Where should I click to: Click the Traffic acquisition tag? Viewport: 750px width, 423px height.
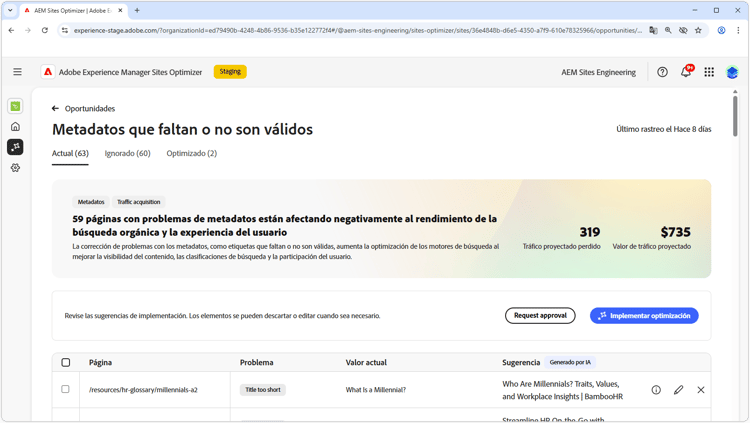139,202
